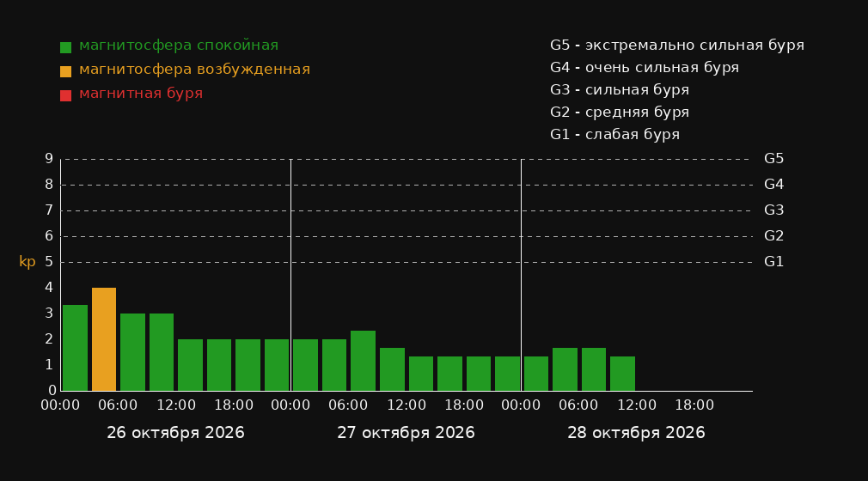Click the 06:00 tick under 26 October

[118, 405]
